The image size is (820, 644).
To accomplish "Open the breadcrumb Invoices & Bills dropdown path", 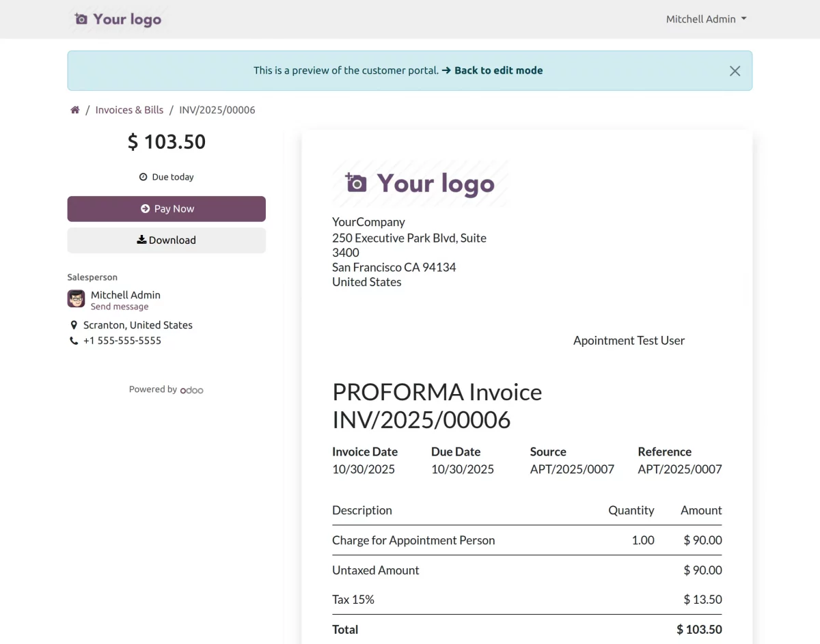I will pos(129,109).
